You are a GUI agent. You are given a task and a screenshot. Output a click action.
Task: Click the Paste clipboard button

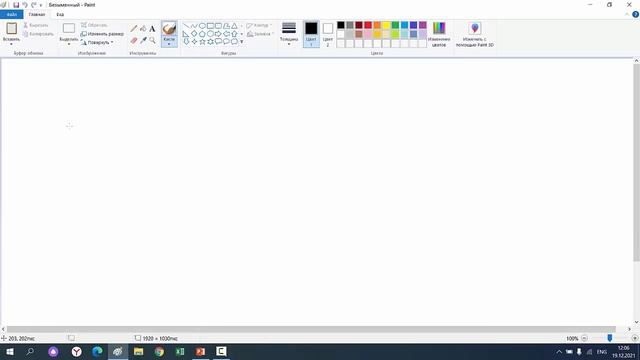11,29
